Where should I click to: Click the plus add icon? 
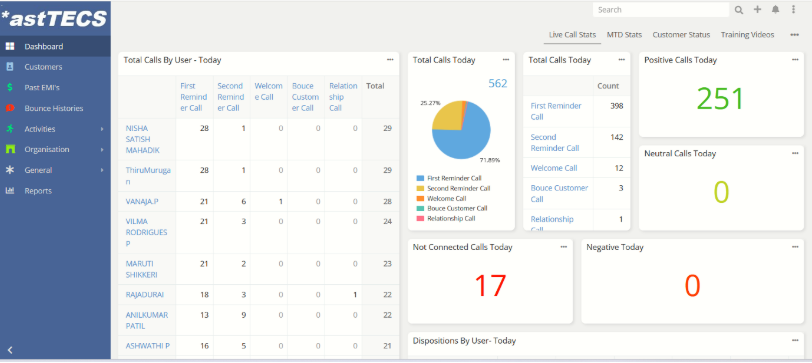point(757,9)
